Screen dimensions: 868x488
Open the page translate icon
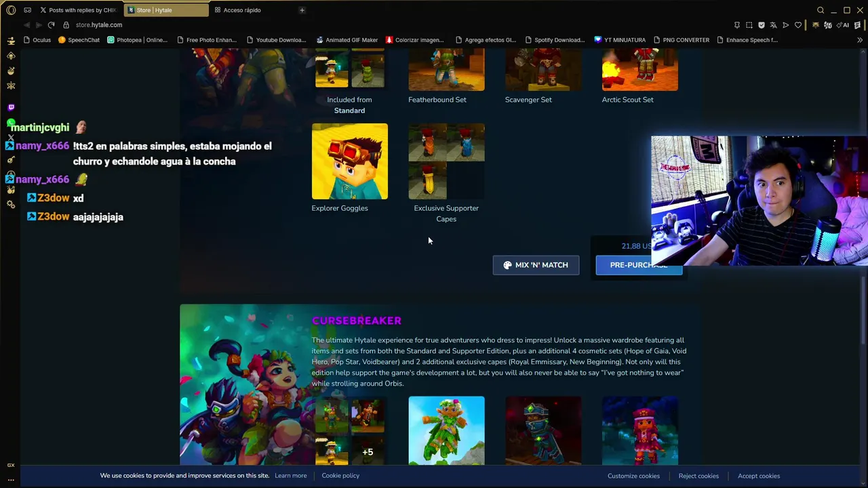[x=773, y=25]
